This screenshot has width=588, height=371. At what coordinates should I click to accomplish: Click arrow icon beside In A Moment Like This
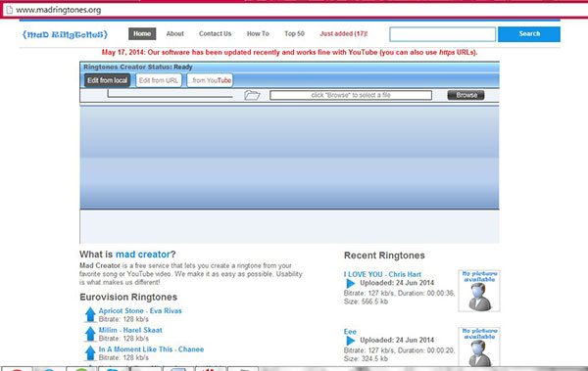tap(90, 353)
